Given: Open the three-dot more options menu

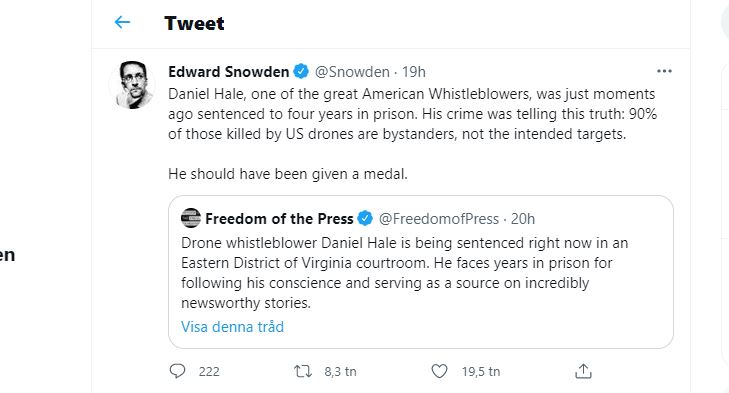Looking at the screenshot, I should pyautogui.click(x=664, y=71).
